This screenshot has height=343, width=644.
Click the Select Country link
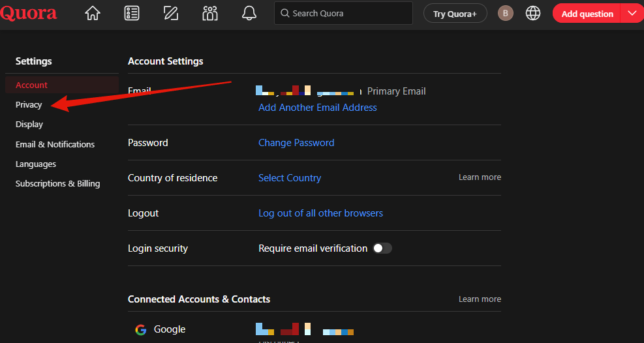click(290, 178)
